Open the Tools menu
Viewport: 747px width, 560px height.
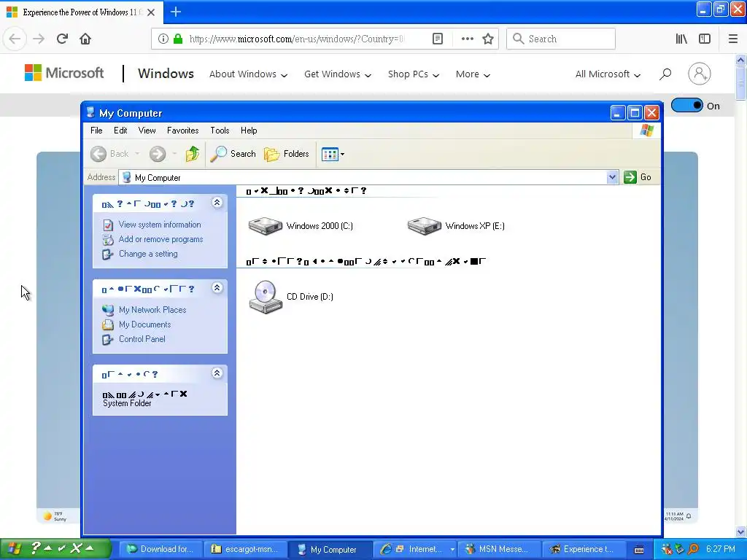(220, 131)
